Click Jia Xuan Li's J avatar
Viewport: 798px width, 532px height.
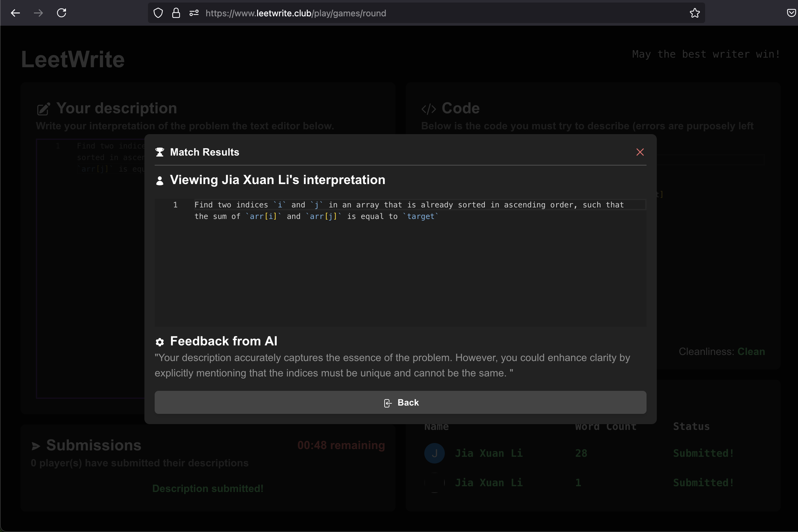(434, 453)
